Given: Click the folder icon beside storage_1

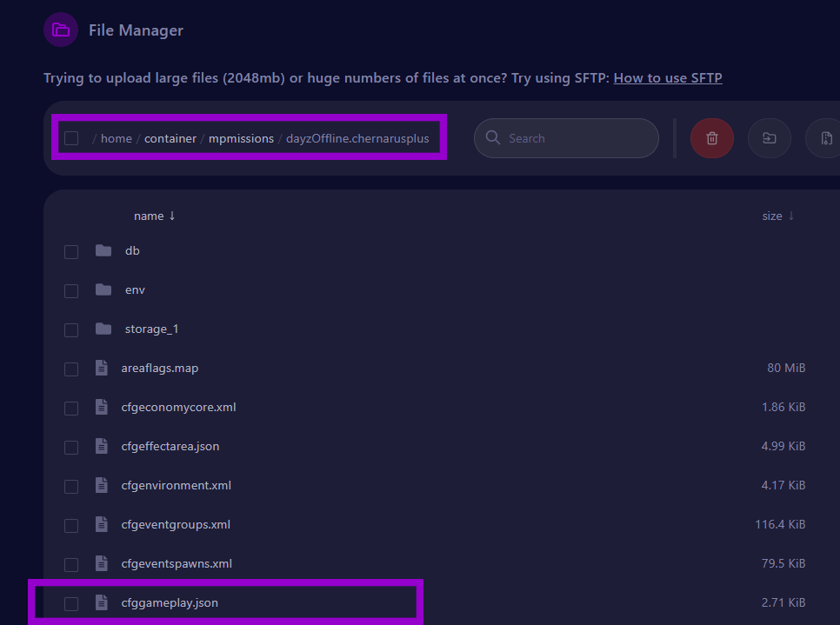Looking at the screenshot, I should tap(103, 329).
